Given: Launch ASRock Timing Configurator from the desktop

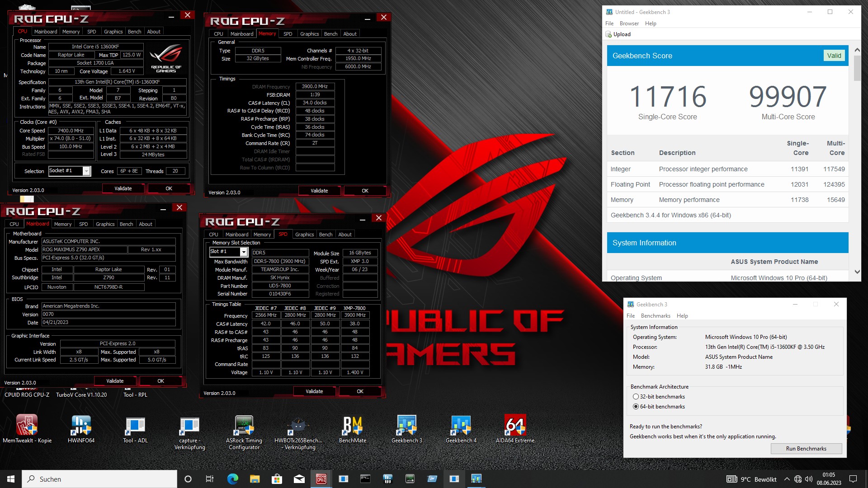Looking at the screenshot, I should (x=244, y=432).
